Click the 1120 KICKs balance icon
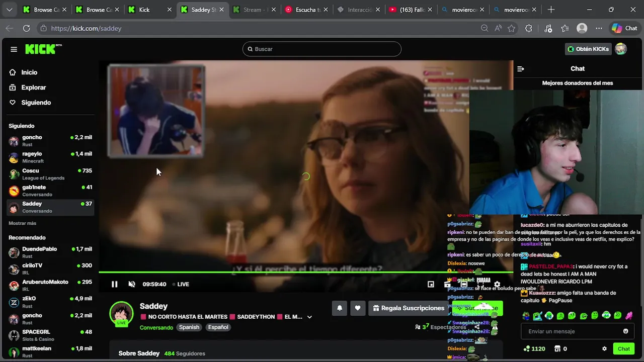 pos(527,349)
